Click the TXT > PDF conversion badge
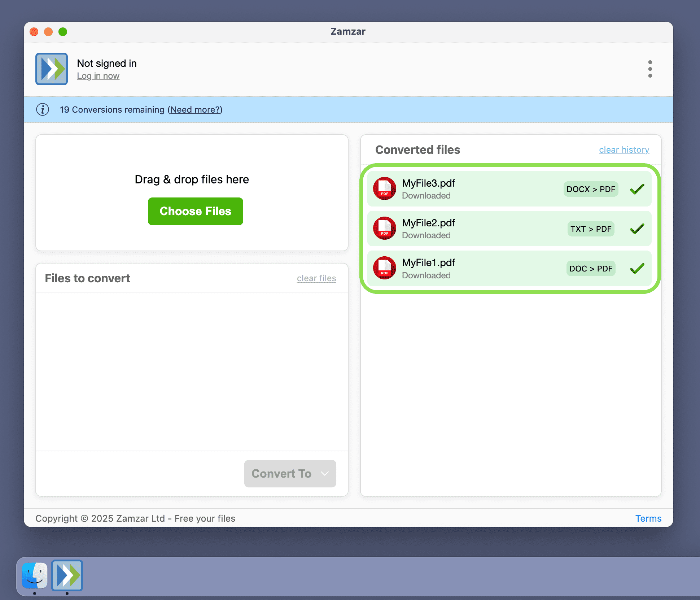 [591, 229]
